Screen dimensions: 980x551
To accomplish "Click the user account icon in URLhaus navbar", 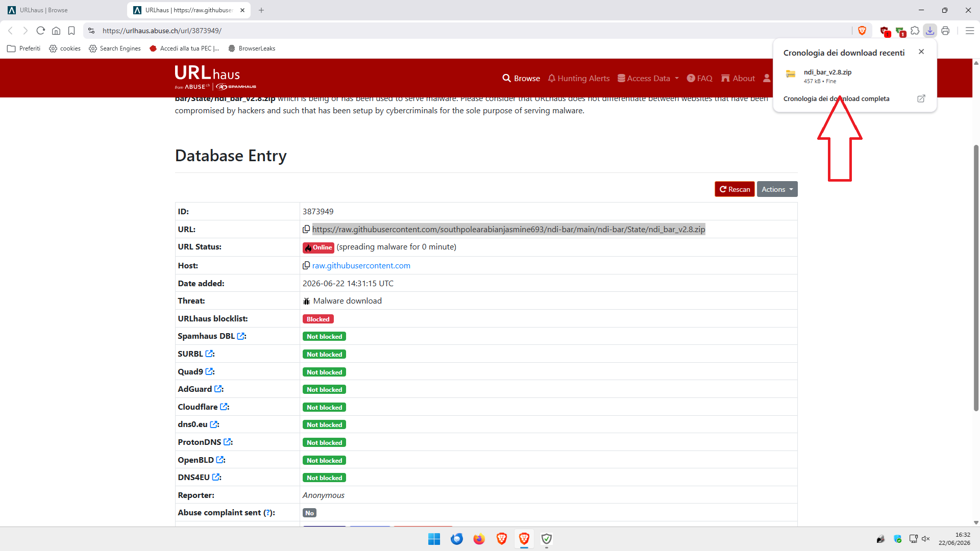I will pos(767,78).
